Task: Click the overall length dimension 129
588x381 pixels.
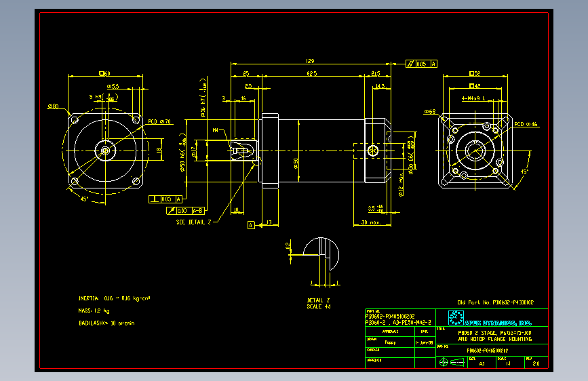Action: [x=310, y=61]
